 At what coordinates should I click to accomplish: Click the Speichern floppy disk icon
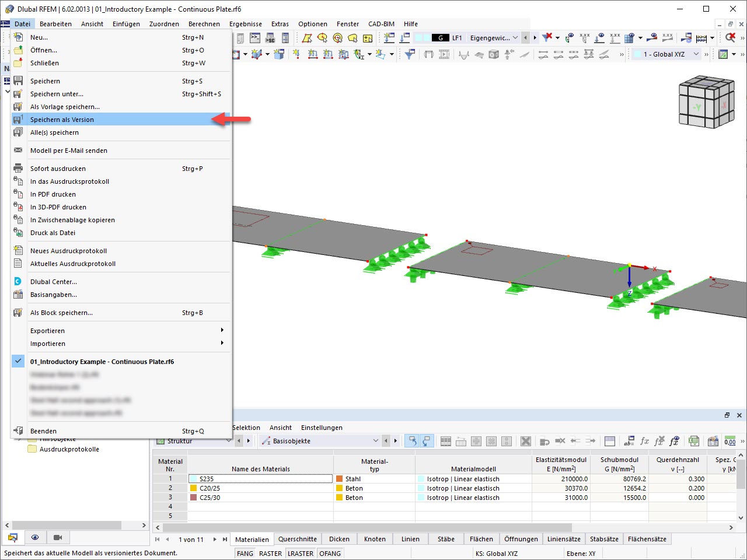pyautogui.click(x=18, y=81)
